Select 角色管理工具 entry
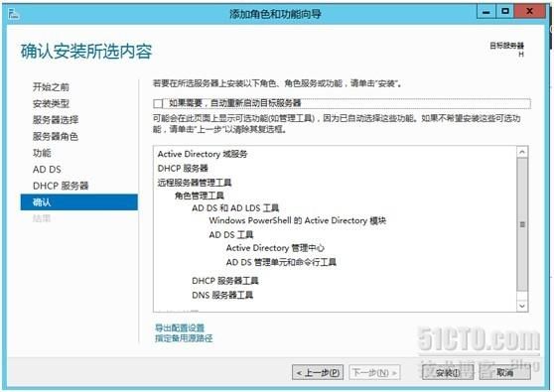The image size is (554, 392). tap(200, 196)
